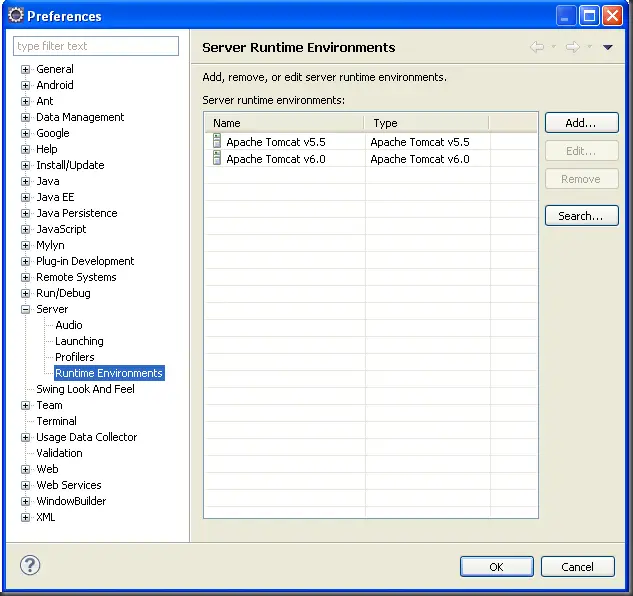Cancel the Preferences dialog
Image resolution: width=633 pixels, height=596 pixels.
tap(577, 566)
